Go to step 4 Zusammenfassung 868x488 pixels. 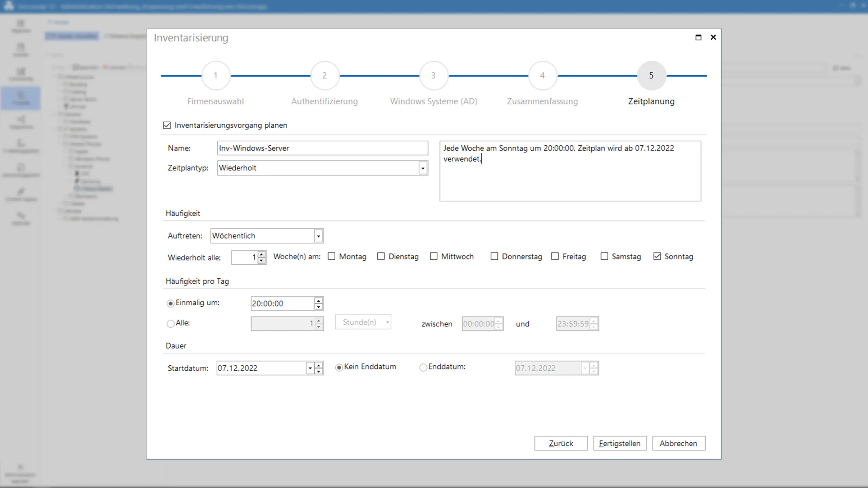click(542, 76)
